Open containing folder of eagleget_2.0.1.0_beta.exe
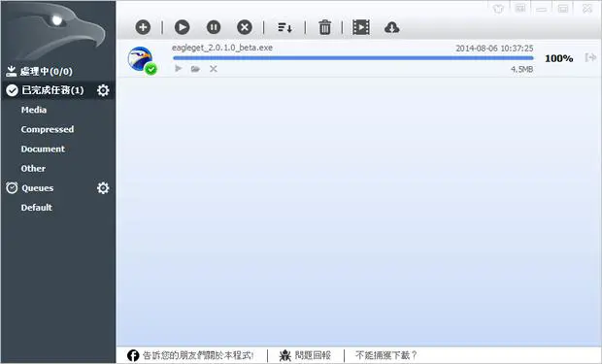 (x=195, y=69)
